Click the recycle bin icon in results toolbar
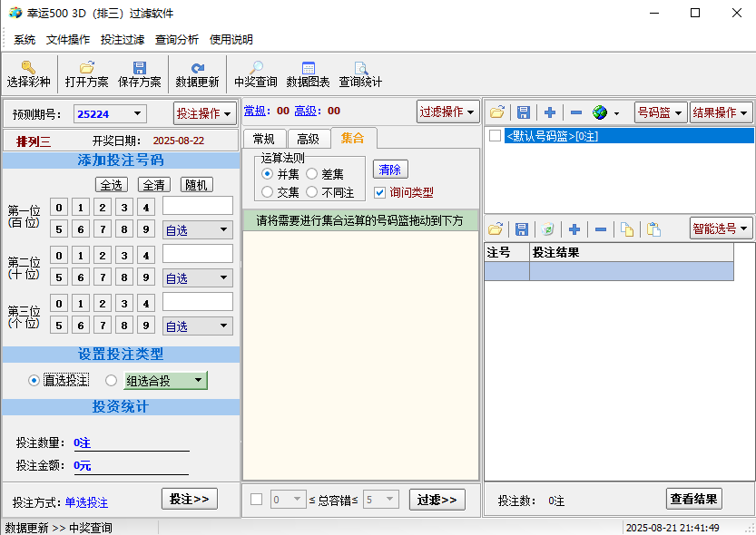 click(x=547, y=229)
